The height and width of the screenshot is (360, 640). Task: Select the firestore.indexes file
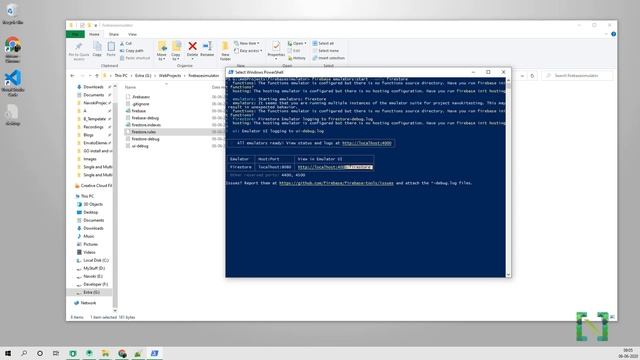(x=146, y=125)
